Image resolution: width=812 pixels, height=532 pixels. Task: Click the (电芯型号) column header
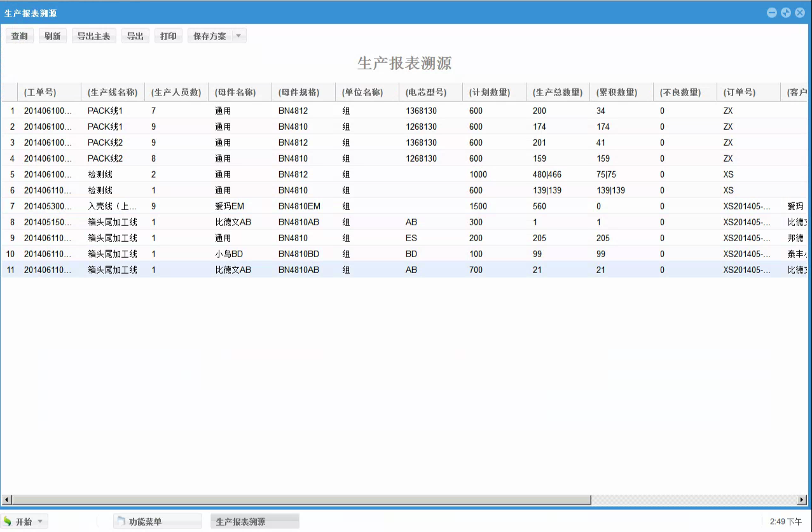tap(431, 92)
